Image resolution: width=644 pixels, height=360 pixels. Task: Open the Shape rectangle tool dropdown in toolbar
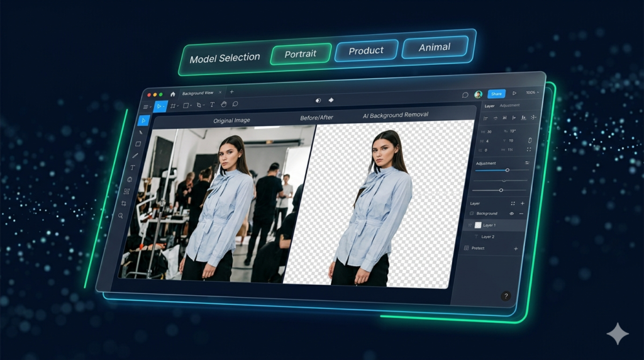click(187, 106)
